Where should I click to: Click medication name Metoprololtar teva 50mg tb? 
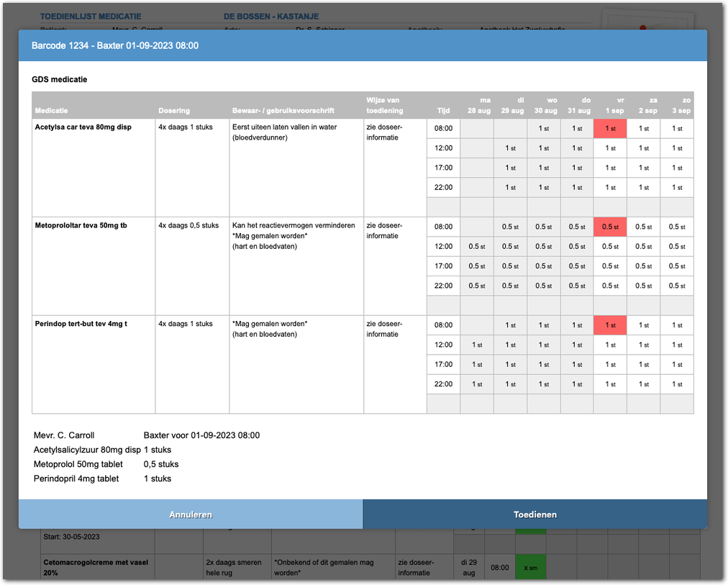[81, 225]
